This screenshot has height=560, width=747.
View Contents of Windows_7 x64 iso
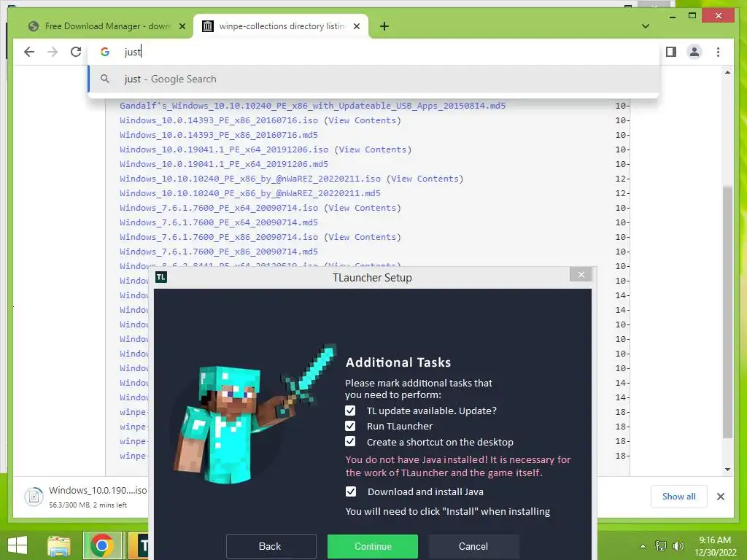point(362,208)
